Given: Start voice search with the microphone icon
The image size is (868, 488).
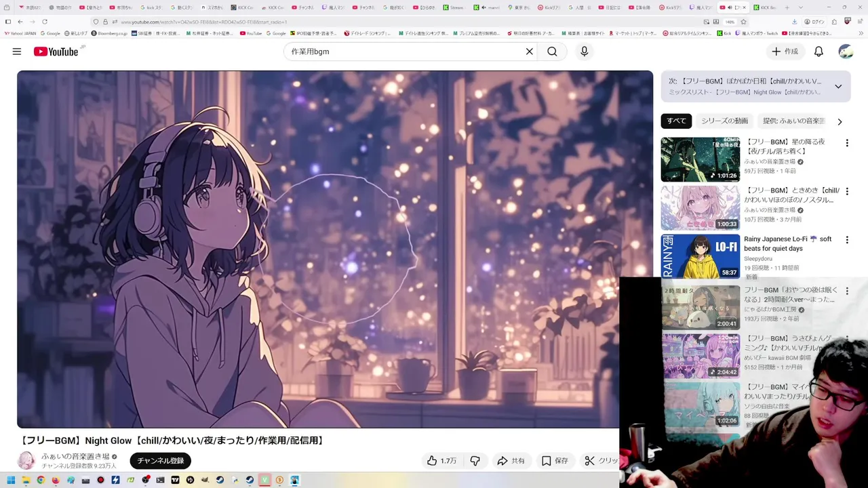Looking at the screenshot, I should pyautogui.click(x=584, y=52).
